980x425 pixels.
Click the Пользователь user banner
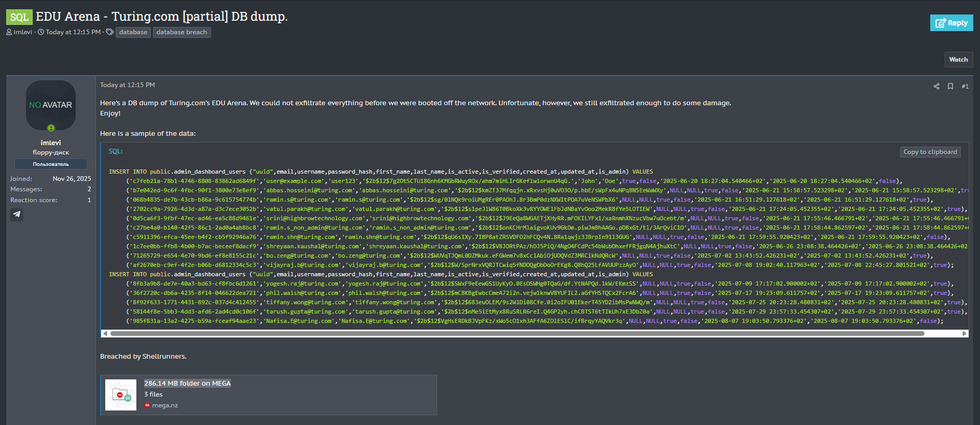click(x=51, y=164)
